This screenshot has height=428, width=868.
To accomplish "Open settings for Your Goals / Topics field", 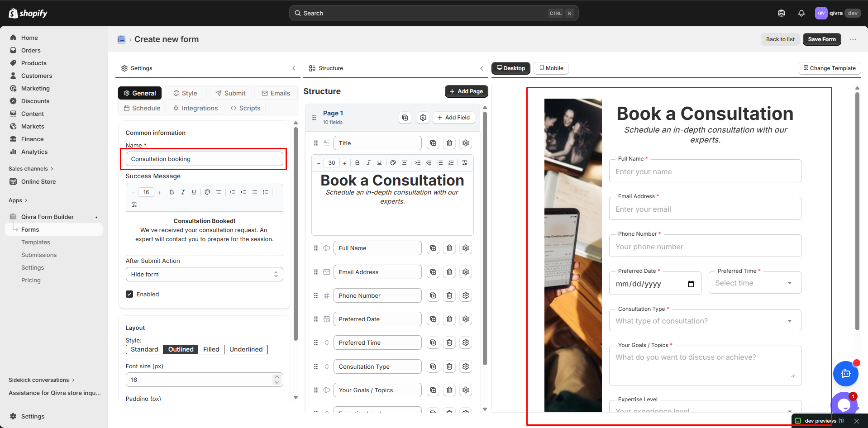I will pos(466,390).
